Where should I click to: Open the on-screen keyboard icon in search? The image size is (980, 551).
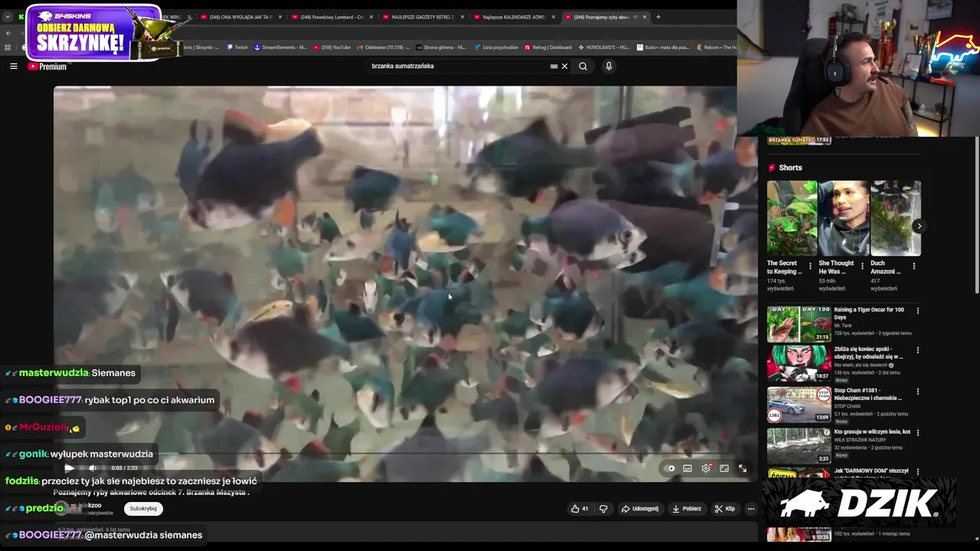tap(554, 66)
